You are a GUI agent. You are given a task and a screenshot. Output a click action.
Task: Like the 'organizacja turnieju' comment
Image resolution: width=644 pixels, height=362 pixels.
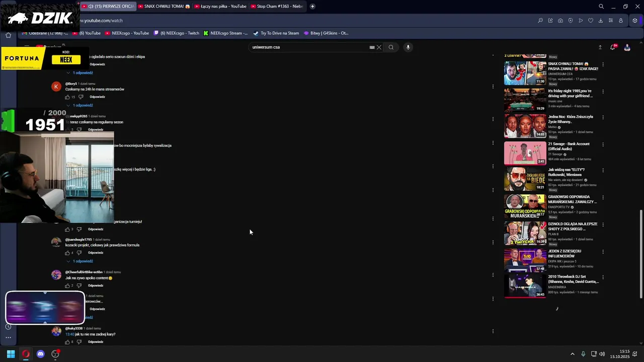click(x=67, y=229)
